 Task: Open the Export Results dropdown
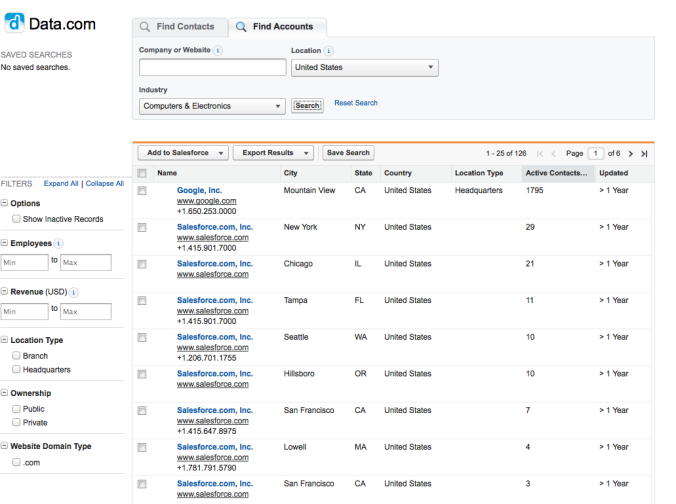(273, 153)
